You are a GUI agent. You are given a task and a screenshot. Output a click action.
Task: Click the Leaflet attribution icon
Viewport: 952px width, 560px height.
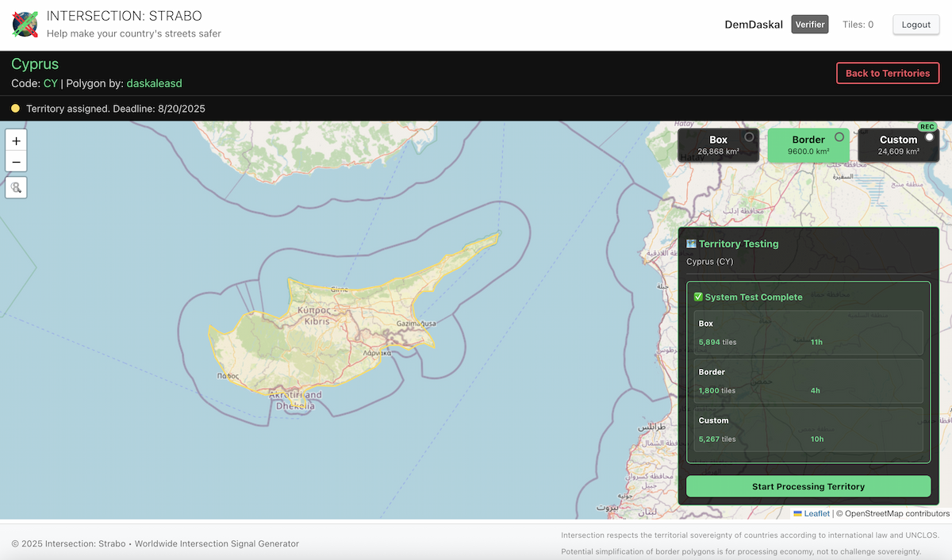798,513
